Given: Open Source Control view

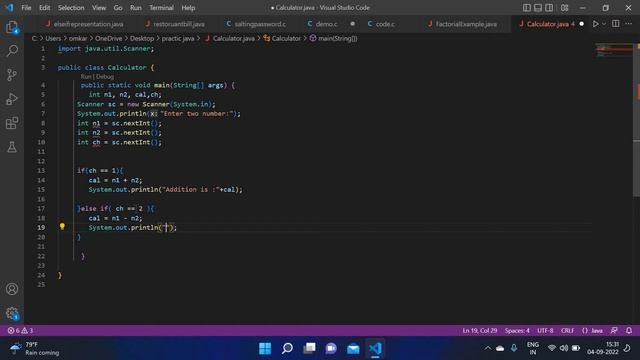Looking at the screenshot, I should [x=12, y=75].
